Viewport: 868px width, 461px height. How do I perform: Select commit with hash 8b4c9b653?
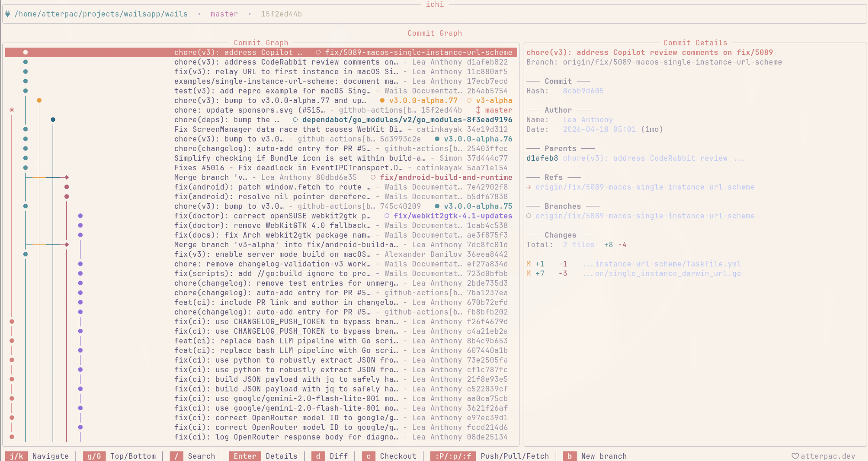261,341
